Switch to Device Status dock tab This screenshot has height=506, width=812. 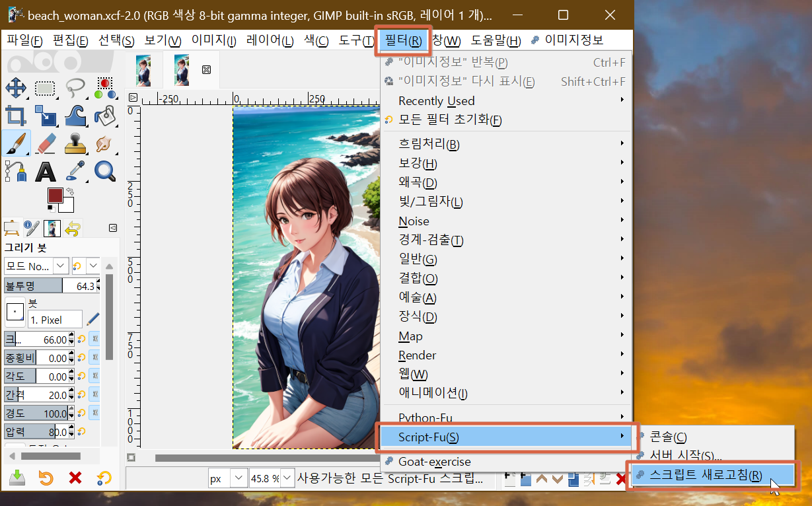click(x=32, y=229)
